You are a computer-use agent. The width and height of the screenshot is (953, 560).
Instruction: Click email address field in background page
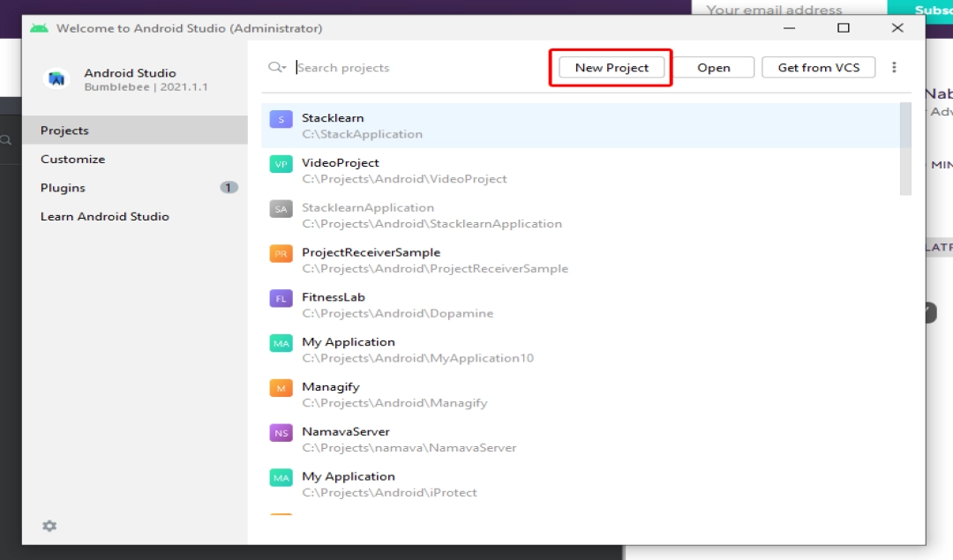(789, 9)
